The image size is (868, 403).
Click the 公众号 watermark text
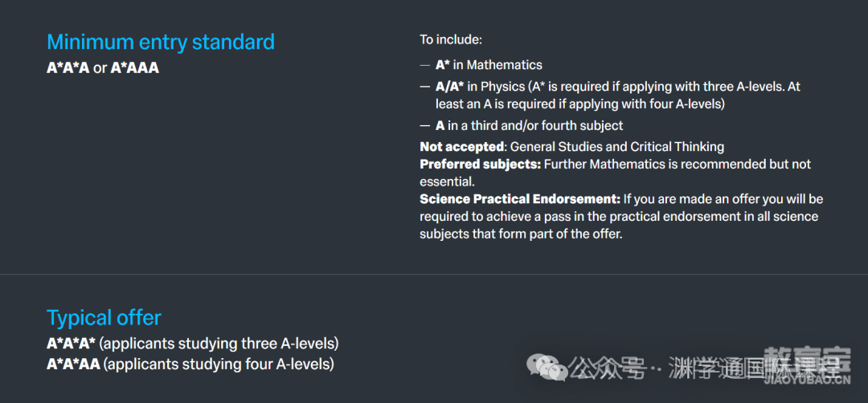[x=608, y=367]
